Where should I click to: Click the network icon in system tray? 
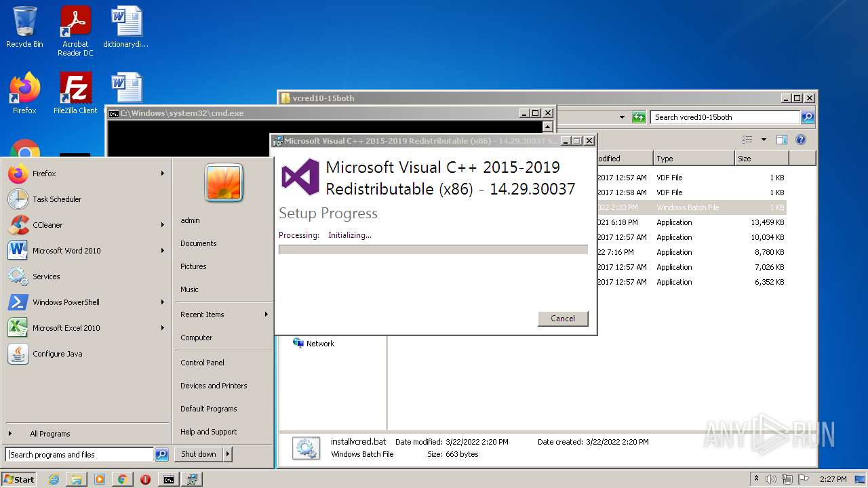(x=787, y=479)
